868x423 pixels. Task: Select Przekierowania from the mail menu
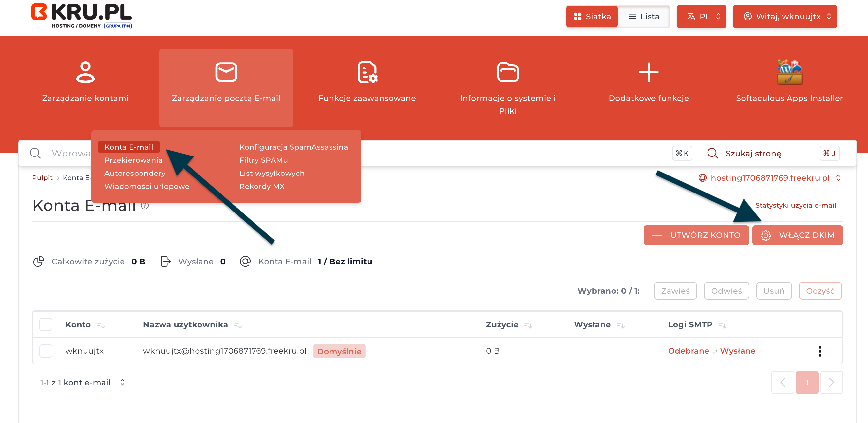pyautogui.click(x=133, y=160)
